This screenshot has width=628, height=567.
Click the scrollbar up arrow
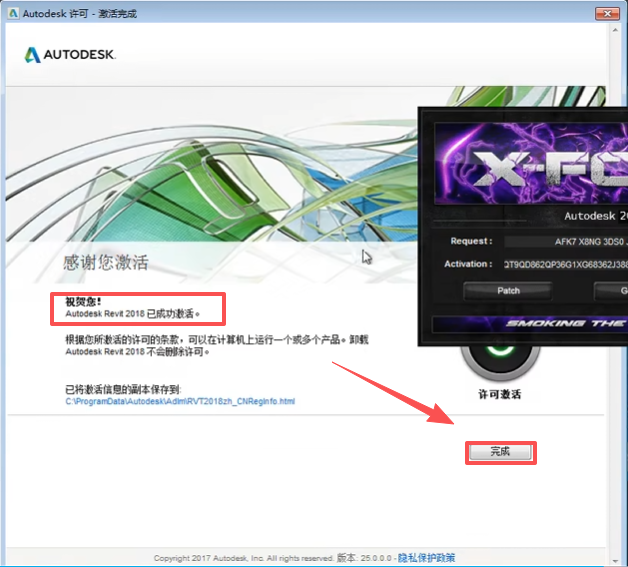click(615, 30)
